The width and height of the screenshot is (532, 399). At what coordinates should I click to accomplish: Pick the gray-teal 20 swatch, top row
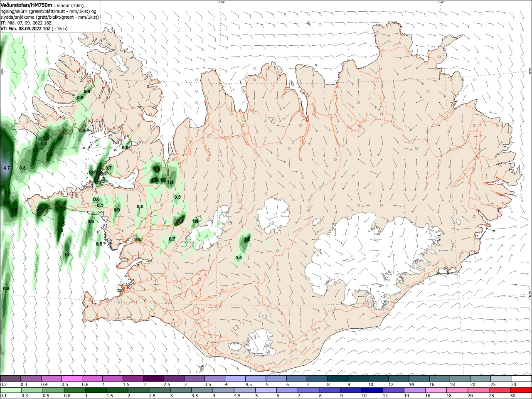tap(480, 379)
